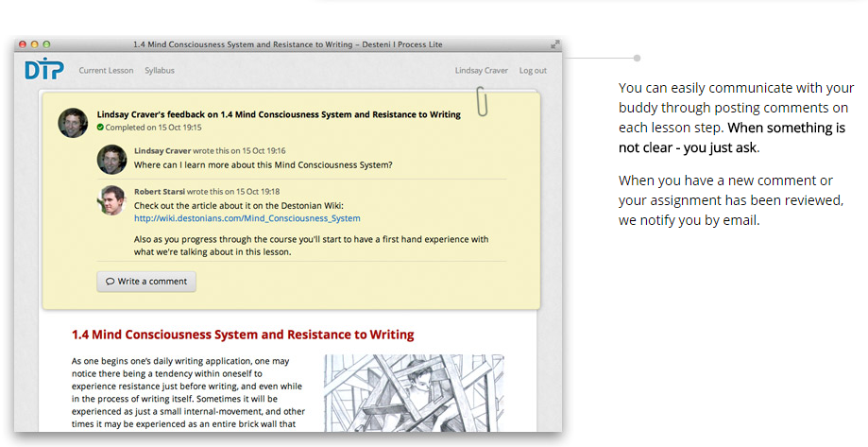Click the feedback title on Mind Consciousness System
Screen dimensions: 868x447
tap(279, 114)
